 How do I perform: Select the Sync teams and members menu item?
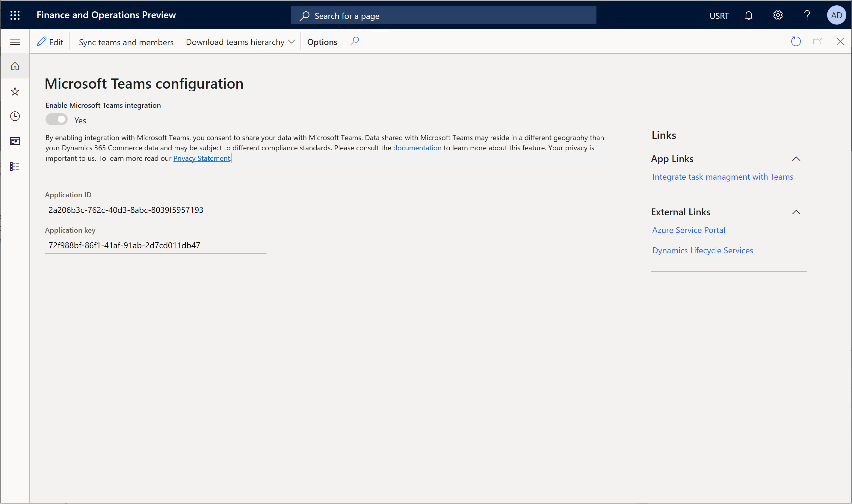[x=127, y=41]
